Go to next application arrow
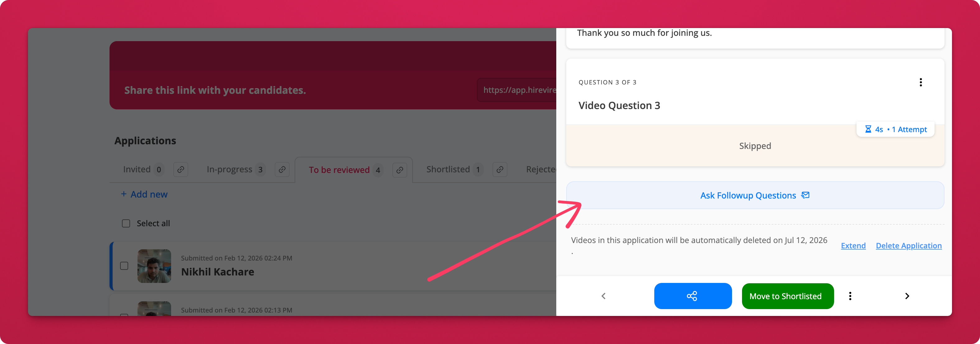980x344 pixels. pyautogui.click(x=907, y=296)
